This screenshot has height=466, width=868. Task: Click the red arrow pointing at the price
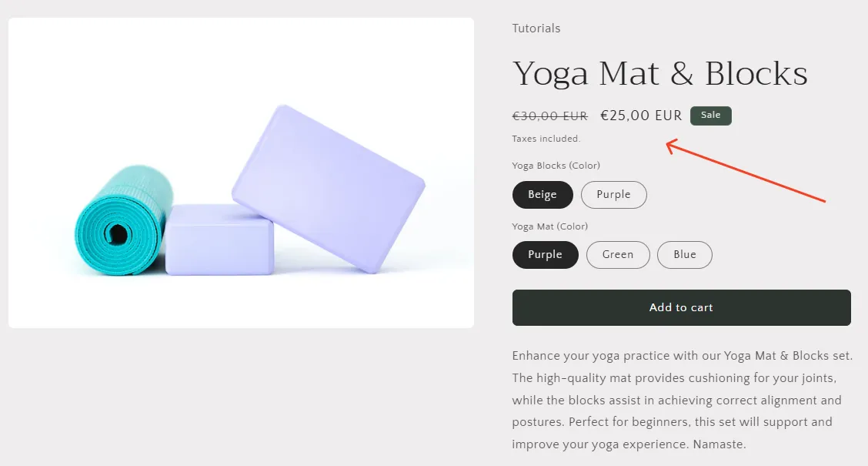746,169
